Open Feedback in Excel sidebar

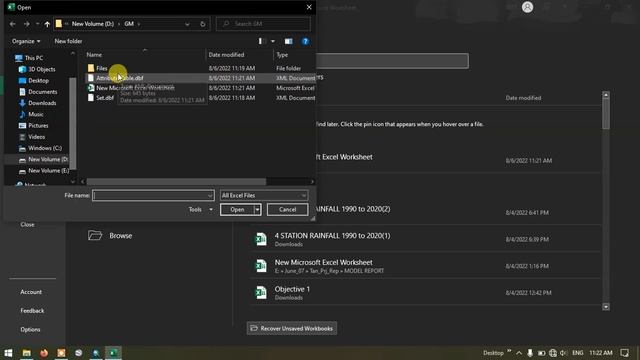coord(32,311)
